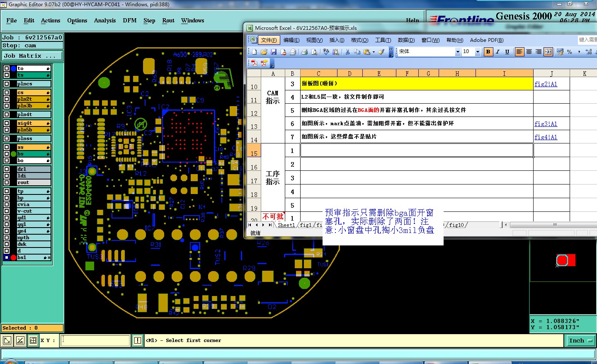
Task: Toggle display checkbox for layer 'bs1'
Action: [7, 257]
